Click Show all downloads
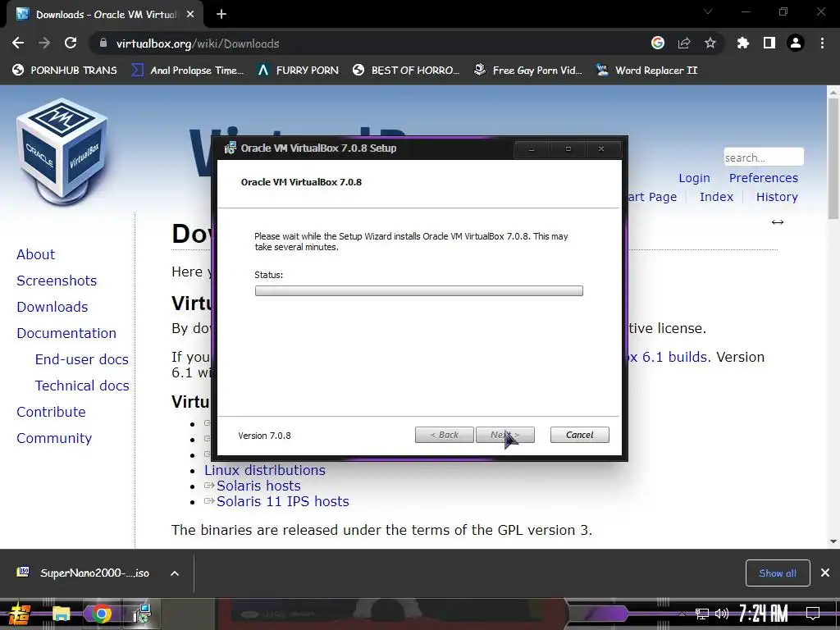The width and height of the screenshot is (840, 630). click(778, 573)
